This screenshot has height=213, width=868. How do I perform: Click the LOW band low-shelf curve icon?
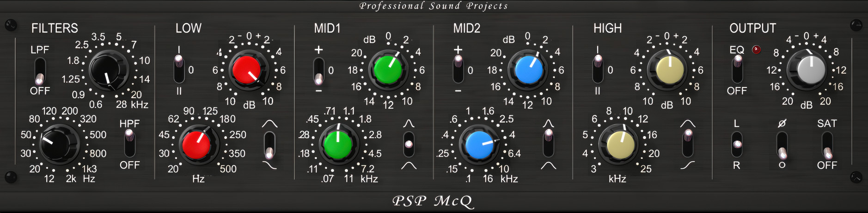[269, 166]
